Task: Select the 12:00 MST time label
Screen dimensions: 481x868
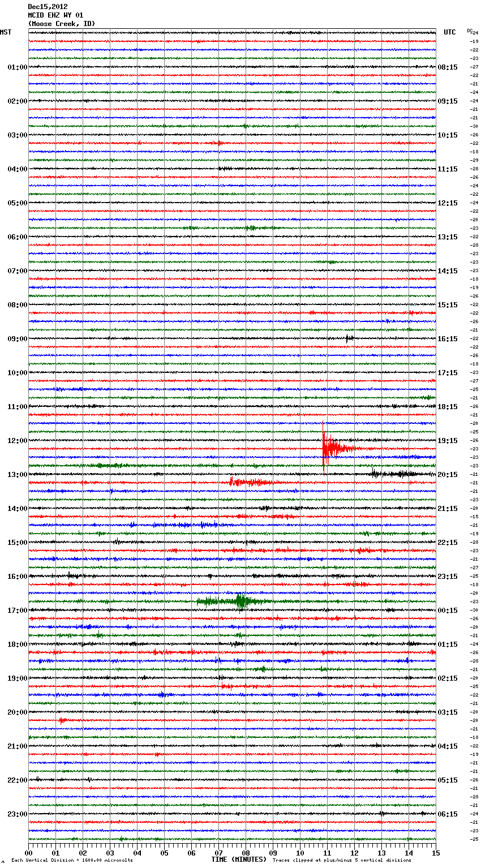Action: pos(18,441)
